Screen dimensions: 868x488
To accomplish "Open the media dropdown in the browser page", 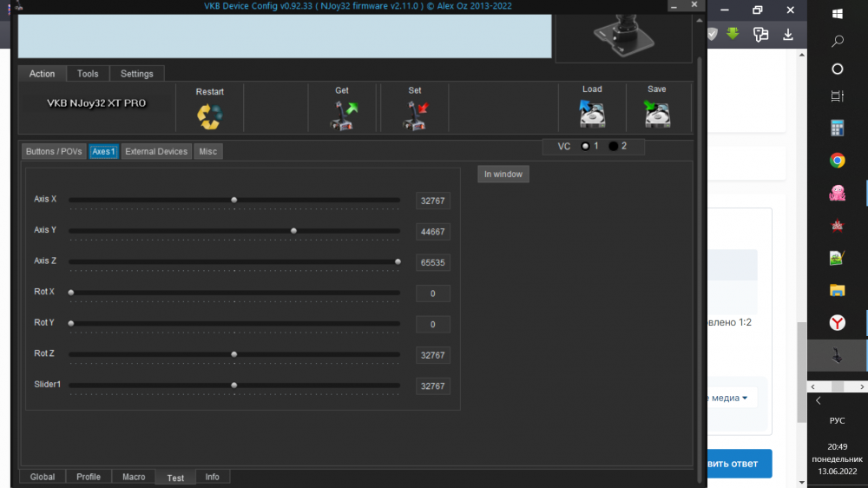I will tap(728, 398).
